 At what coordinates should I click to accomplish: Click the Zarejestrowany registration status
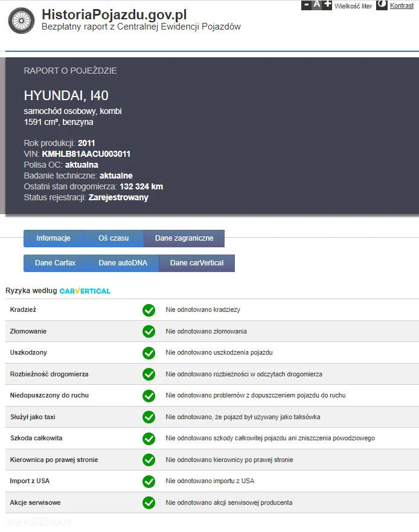tap(118, 198)
